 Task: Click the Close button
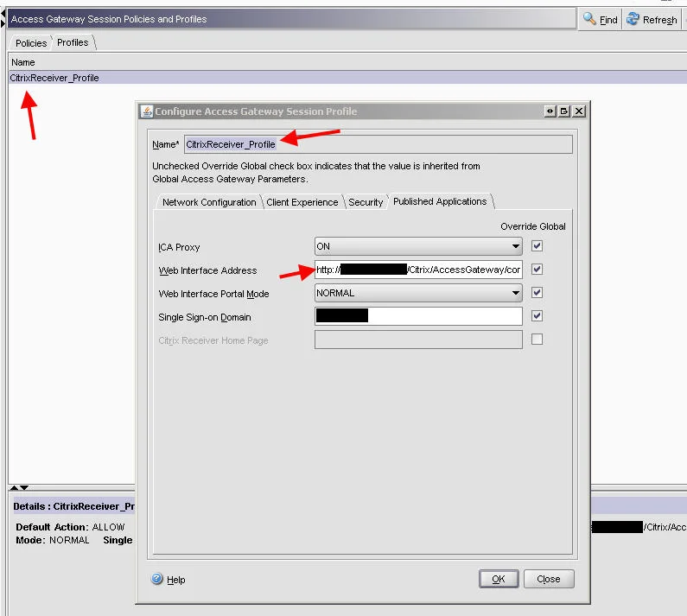(x=549, y=579)
